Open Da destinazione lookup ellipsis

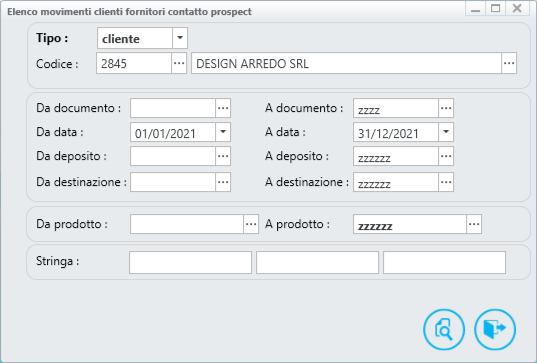223,182
